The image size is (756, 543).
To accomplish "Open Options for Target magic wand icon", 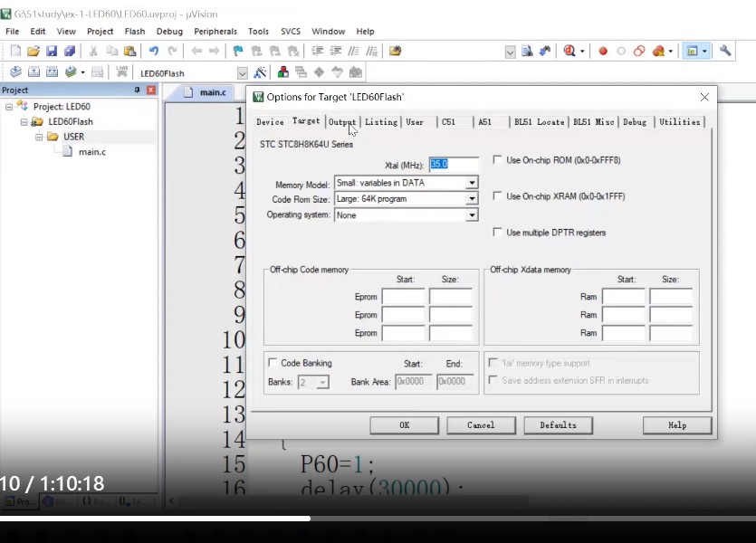I will coord(261,72).
